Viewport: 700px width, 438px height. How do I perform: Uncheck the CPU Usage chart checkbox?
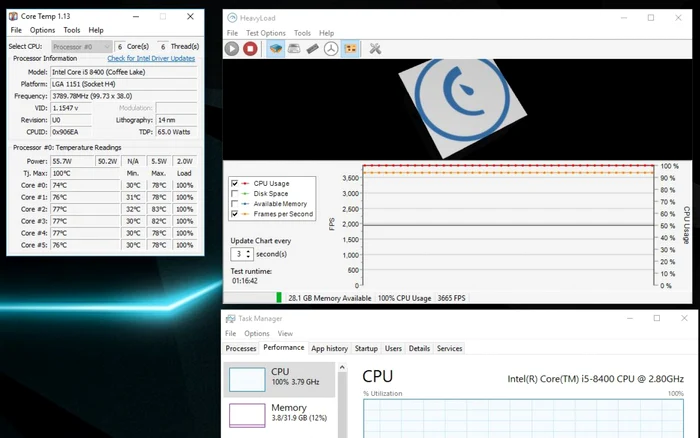[x=234, y=184]
